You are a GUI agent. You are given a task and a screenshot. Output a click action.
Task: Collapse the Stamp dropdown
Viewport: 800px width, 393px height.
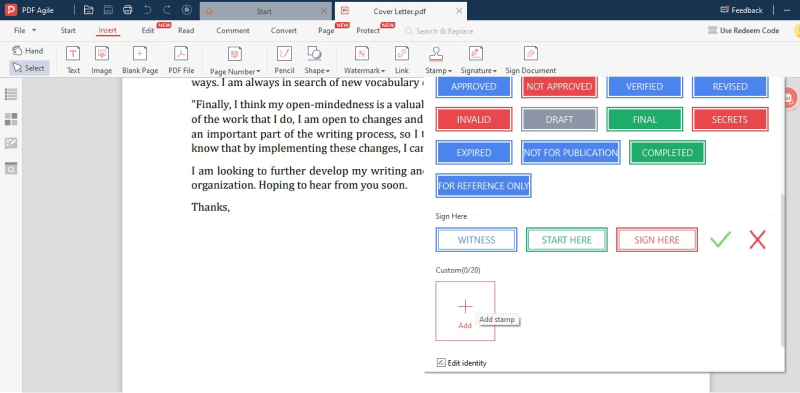[438, 60]
